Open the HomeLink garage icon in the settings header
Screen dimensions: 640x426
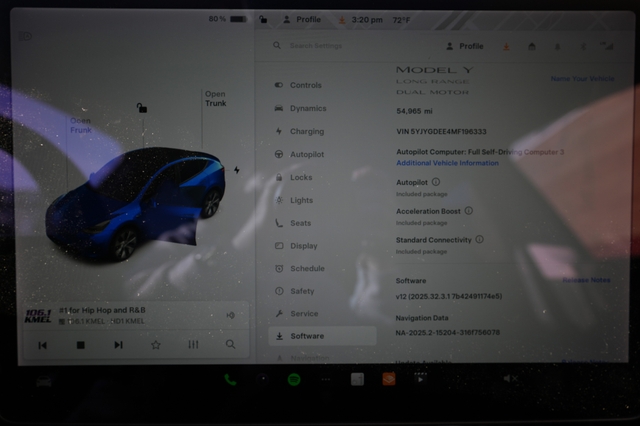pyautogui.click(x=531, y=47)
